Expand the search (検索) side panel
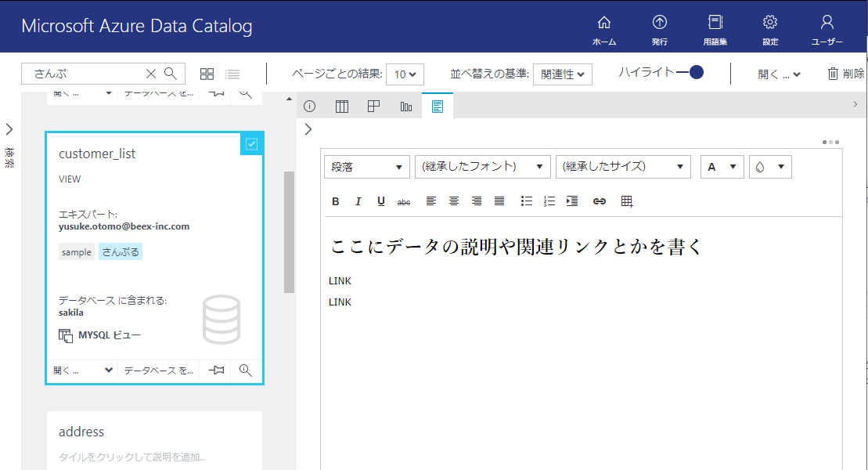This screenshot has width=868, height=470. [x=9, y=129]
